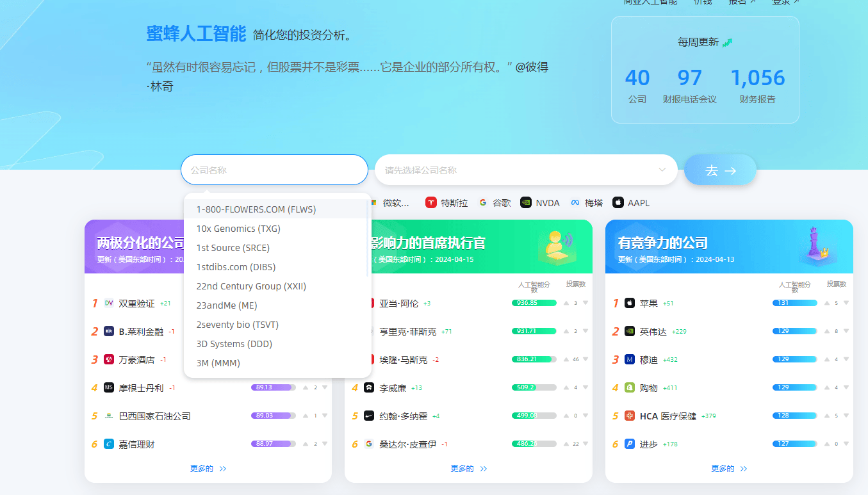Upvote 埃隆·马斯克 with the up arrow
868x495 pixels.
coord(566,360)
